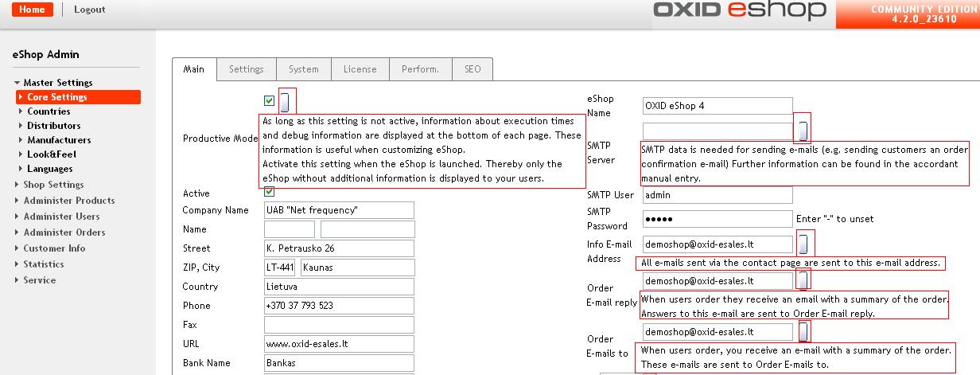Toggle the Productive Mode checkbox
Viewport: 980px width, 375px height.
tap(270, 101)
